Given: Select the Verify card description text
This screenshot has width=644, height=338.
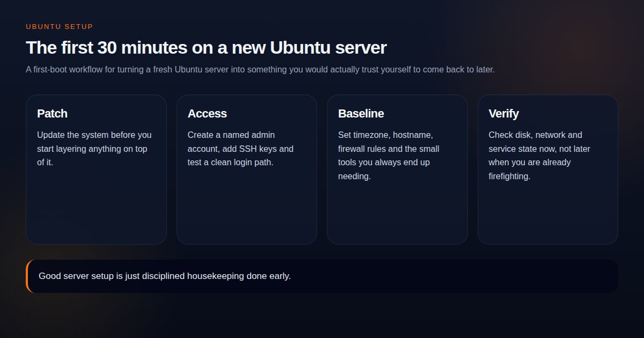Looking at the screenshot, I should (539, 155).
